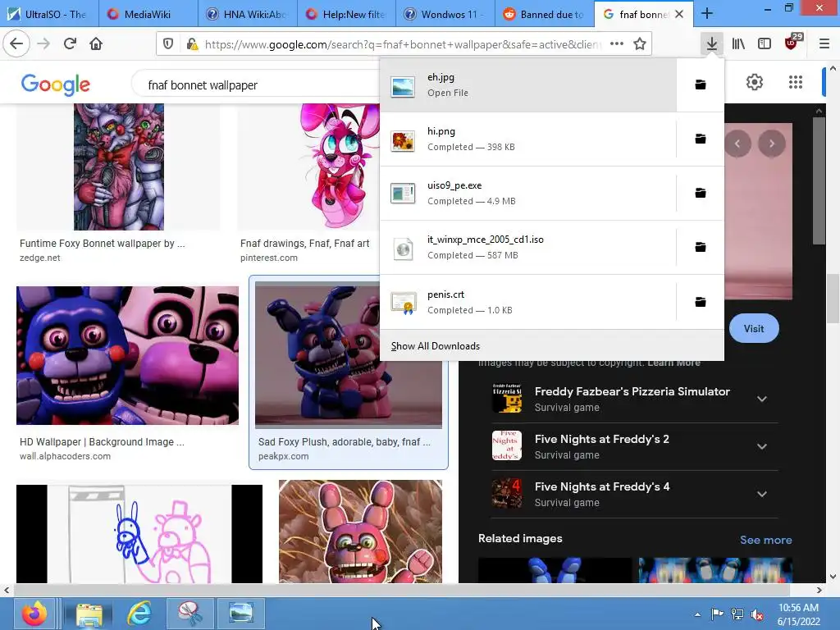Viewport: 840px width, 630px height.
Task: Open the Google apps grid
Action: 796,82
